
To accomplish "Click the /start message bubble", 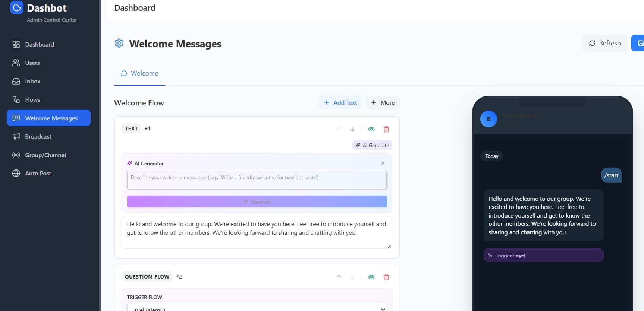I will tap(611, 175).
